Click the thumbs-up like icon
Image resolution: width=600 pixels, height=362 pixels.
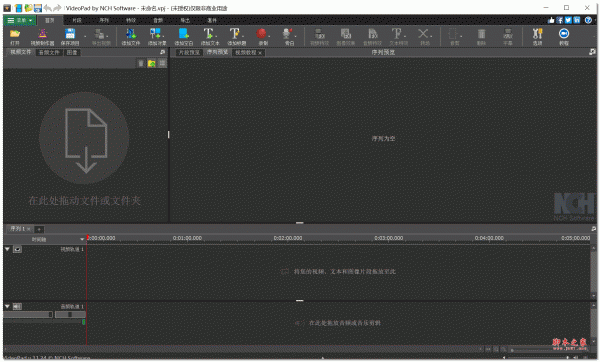coord(551,20)
